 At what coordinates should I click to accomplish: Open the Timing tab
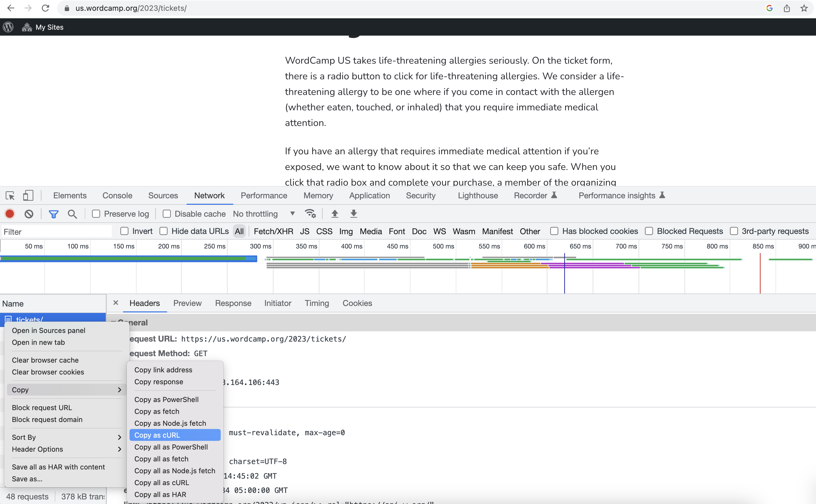317,303
